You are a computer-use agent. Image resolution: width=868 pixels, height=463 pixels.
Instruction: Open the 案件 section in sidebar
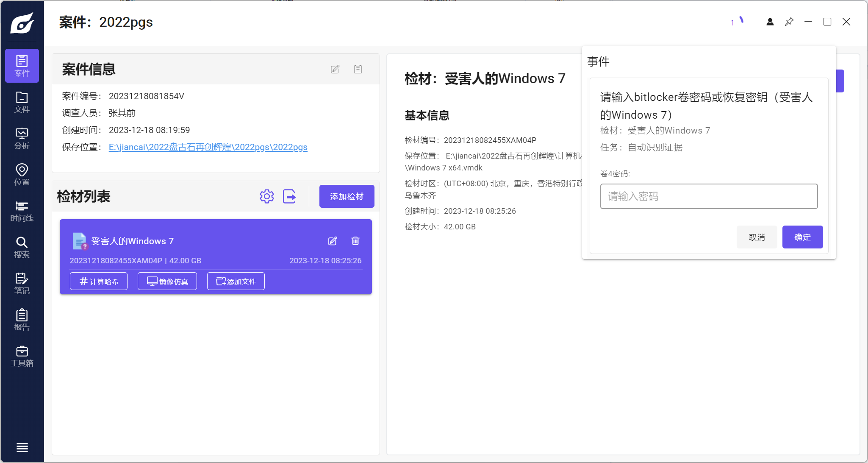[22, 66]
